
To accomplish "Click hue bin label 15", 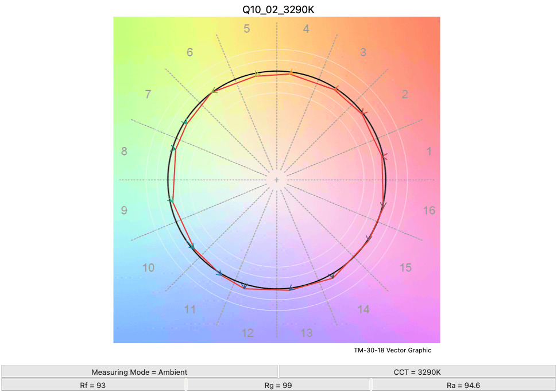I will 405,267.
